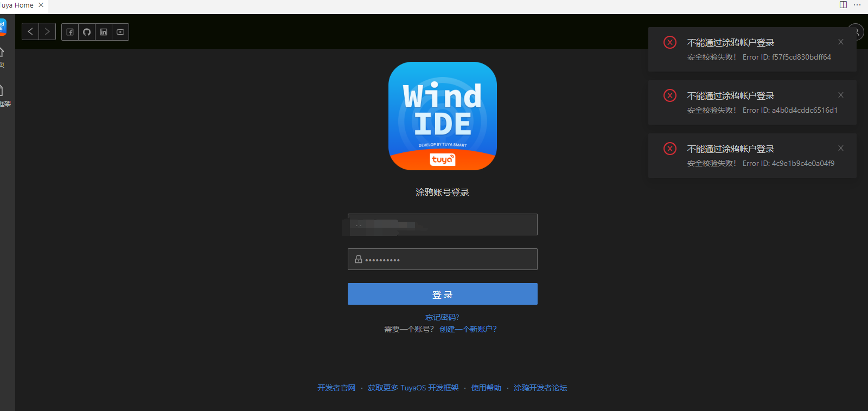Viewport: 868px width, 411px height.
Task: Click the 需要一个账号? text
Action: pos(409,329)
